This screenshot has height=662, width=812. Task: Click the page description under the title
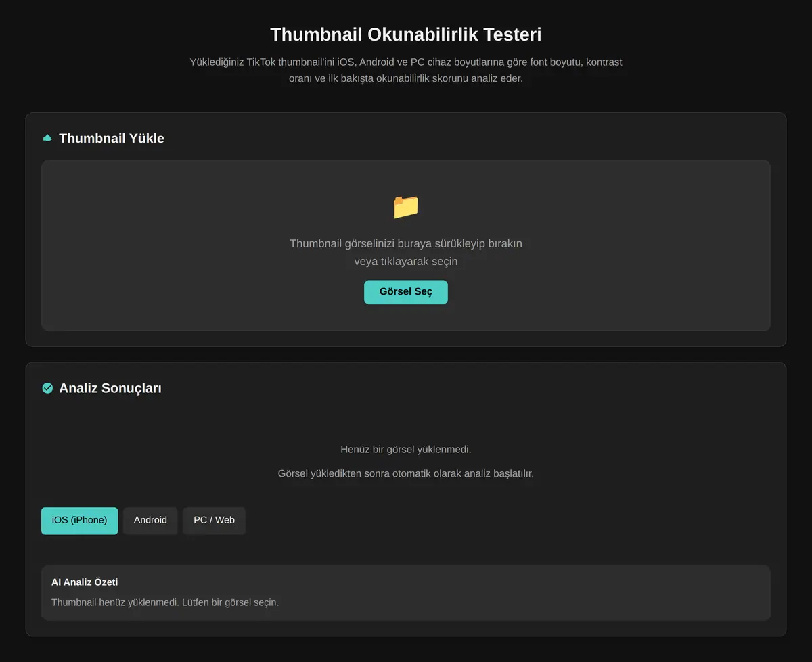tap(406, 70)
